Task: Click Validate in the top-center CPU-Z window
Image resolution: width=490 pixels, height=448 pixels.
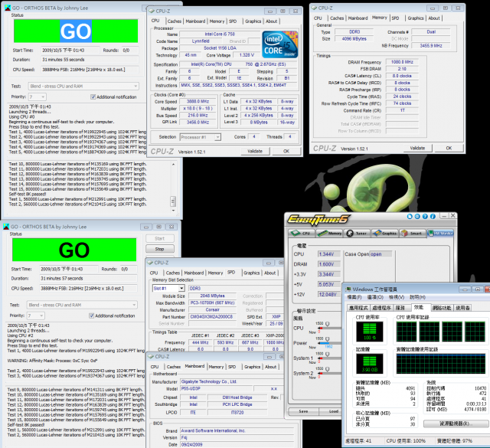Action: (255, 152)
